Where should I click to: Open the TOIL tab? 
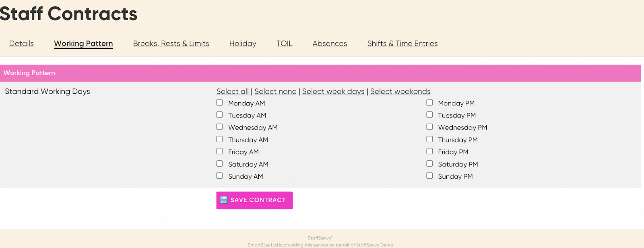(x=284, y=43)
